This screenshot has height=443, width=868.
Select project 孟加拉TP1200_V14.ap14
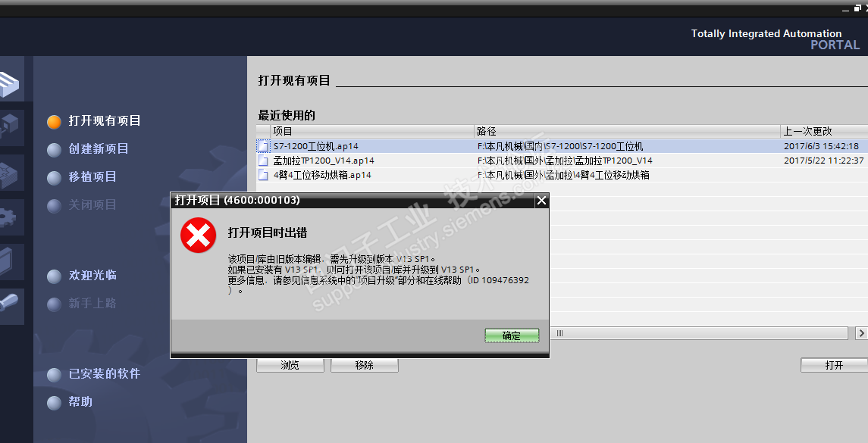324,161
